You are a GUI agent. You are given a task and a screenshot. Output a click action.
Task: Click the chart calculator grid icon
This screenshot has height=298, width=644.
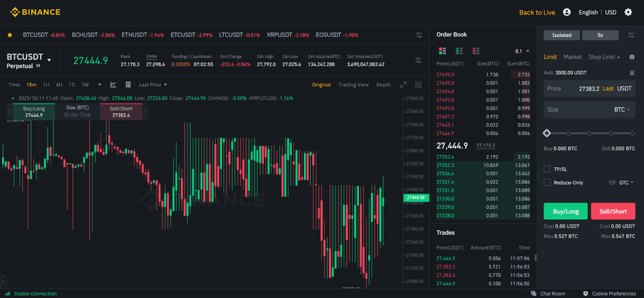pyautogui.click(x=128, y=85)
